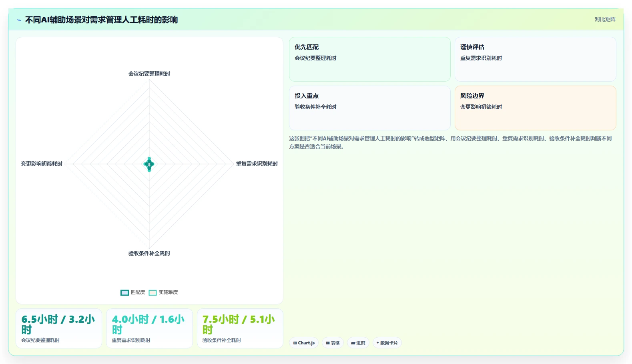The height and width of the screenshot is (364, 632).
Task: Click the 重复需求识别耗时 caption under 4.0小时
Action: [131, 340]
